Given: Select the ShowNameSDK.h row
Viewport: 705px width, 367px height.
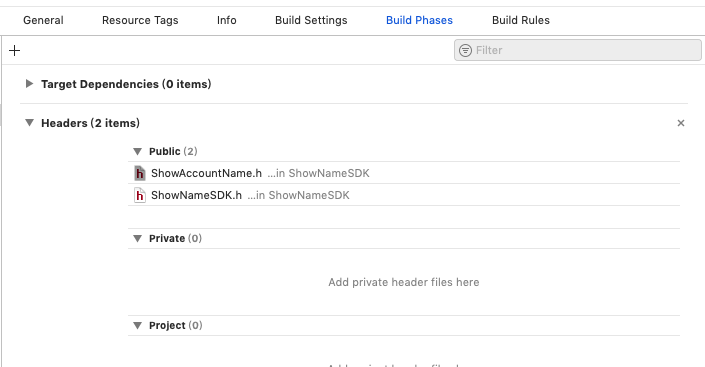Looking at the screenshot, I should (x=404, y=195).
